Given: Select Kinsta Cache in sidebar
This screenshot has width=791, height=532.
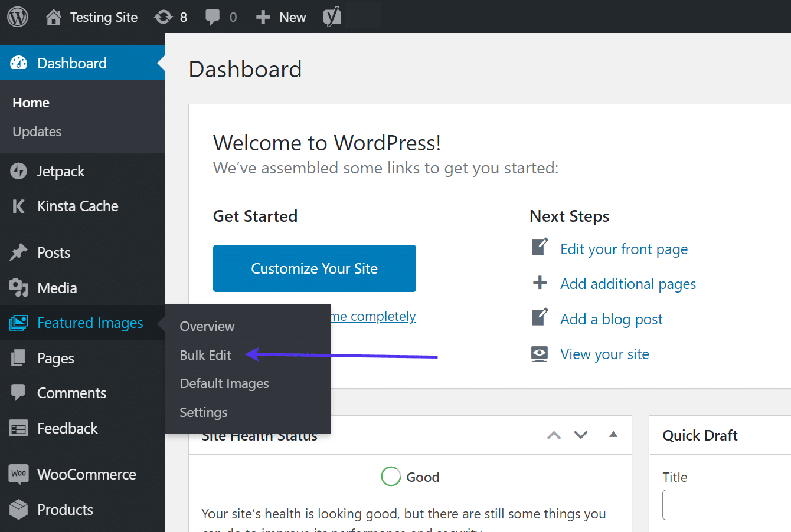Looking at the screenshot, I should [x=77, y=206].
